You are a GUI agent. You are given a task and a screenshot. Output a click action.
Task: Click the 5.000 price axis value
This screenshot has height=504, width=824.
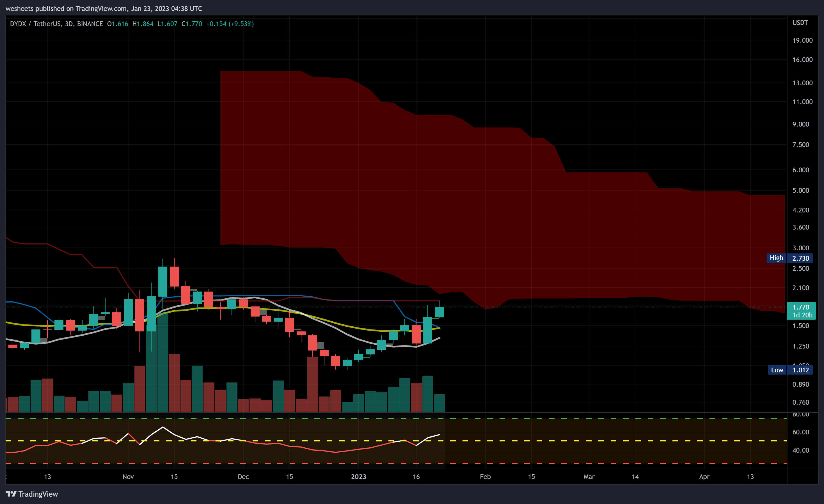801,190
